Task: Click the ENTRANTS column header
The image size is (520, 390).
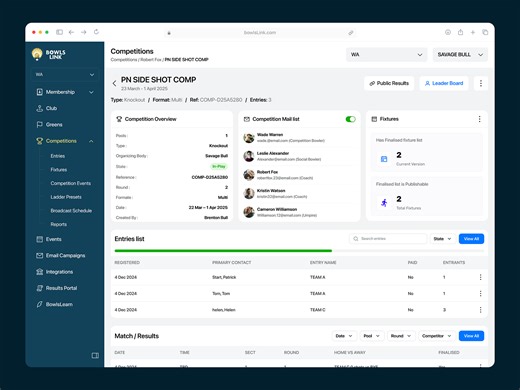Action: tap(454, 263)
